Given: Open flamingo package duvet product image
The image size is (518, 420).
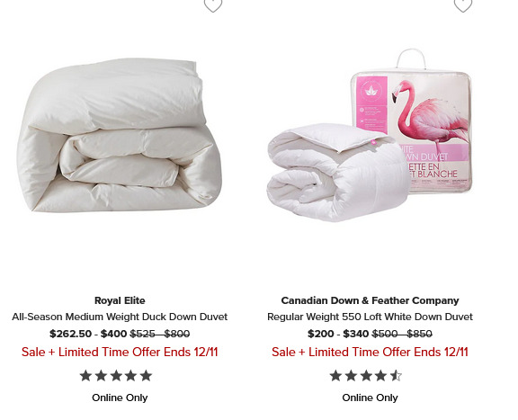Looking at the screenshot, I should coord(370,136).
